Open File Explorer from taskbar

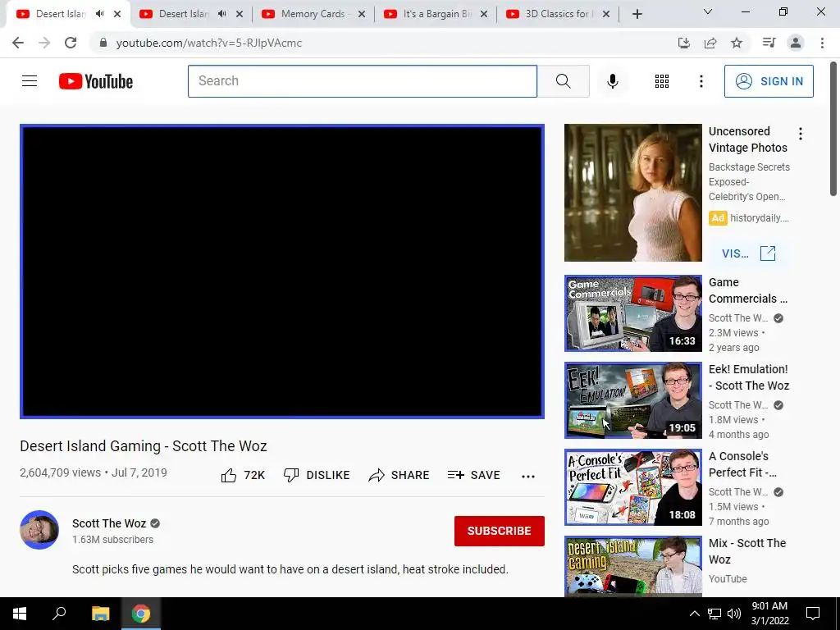click(100, 614)
